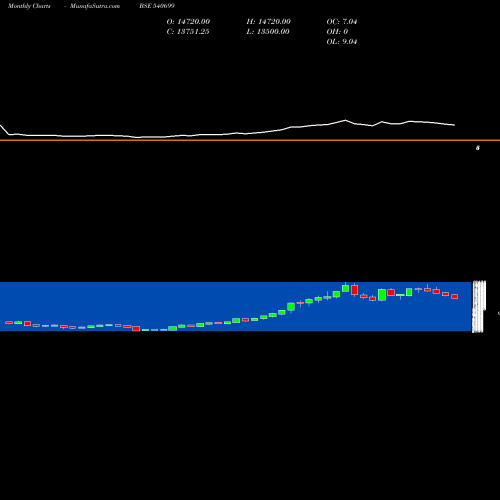The width and height of the screenshot is (500, 500).
Task: Select the open price value O: 14720.00
Action: (188, 22)
